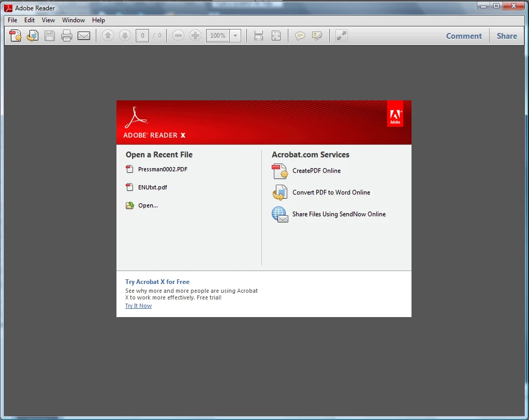Open recent file Pressman0002.PDF
This screenshot has height=420, width=529.
[x=163, y=169]
